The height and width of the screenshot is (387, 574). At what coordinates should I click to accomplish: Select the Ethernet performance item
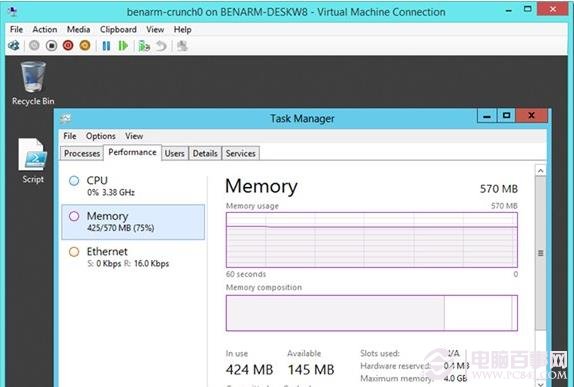[133, 257]
